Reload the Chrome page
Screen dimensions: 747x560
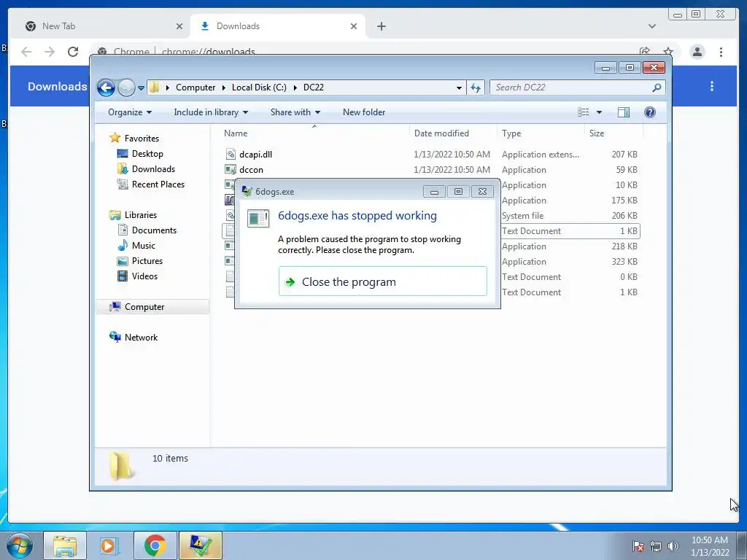[x=73, y=52]
